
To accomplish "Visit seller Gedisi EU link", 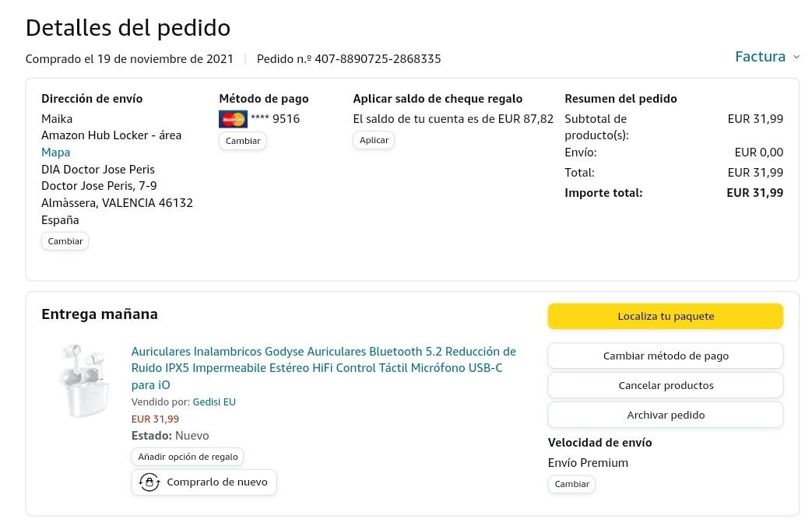I will [x=214, y=402].
